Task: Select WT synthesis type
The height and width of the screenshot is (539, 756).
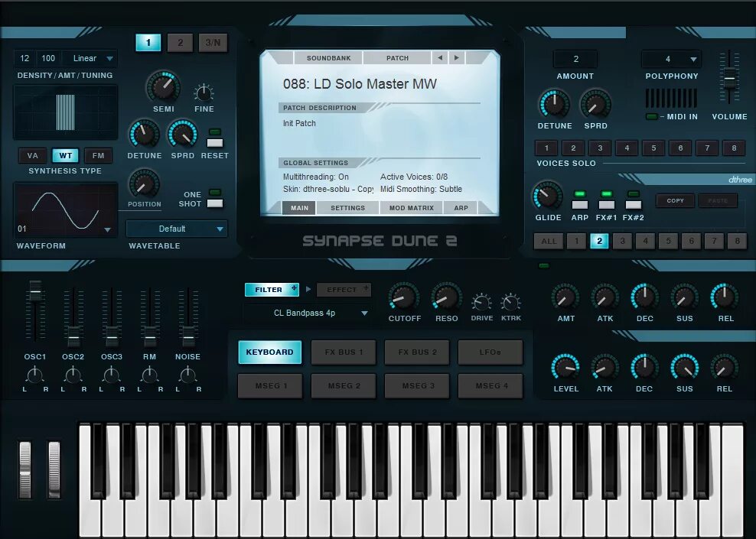Action: pyautogui.click(x=66, y=155)
